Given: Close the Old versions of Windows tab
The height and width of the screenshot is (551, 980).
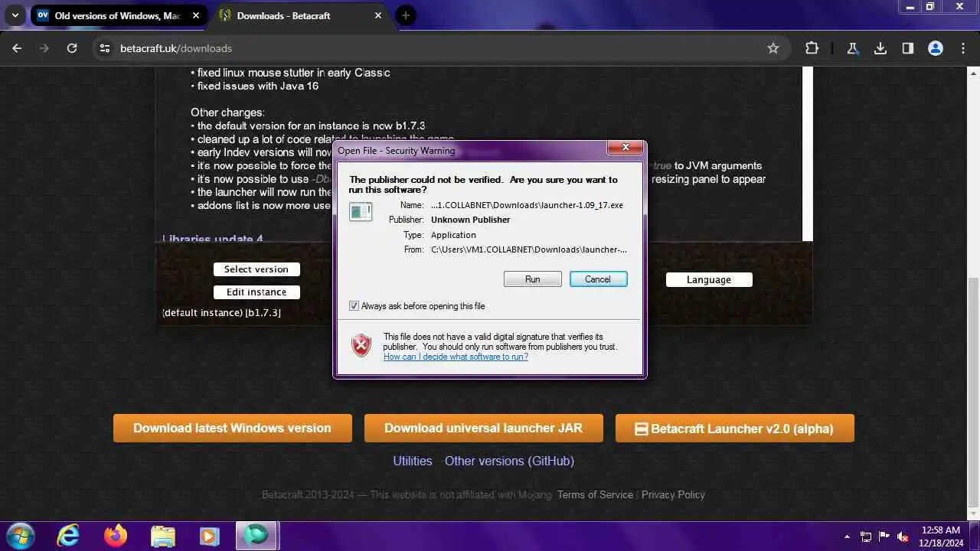Looking at the screenshot, I should [196, 15].
